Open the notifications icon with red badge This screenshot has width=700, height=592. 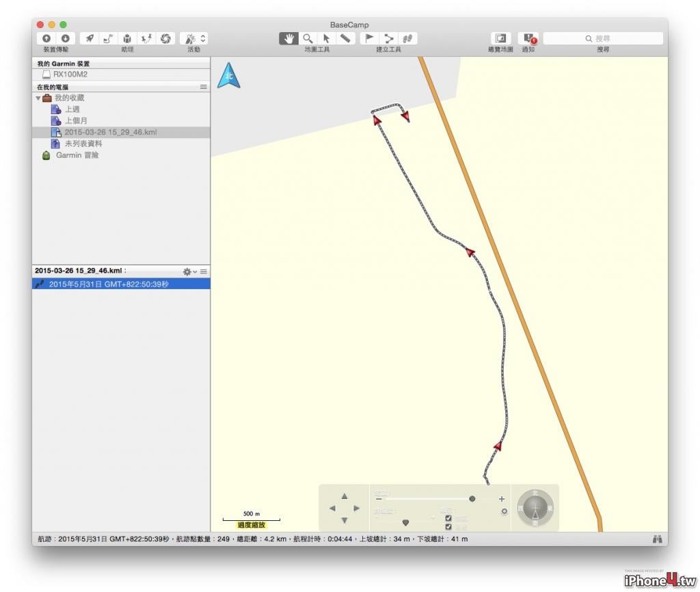pos(529,38)
